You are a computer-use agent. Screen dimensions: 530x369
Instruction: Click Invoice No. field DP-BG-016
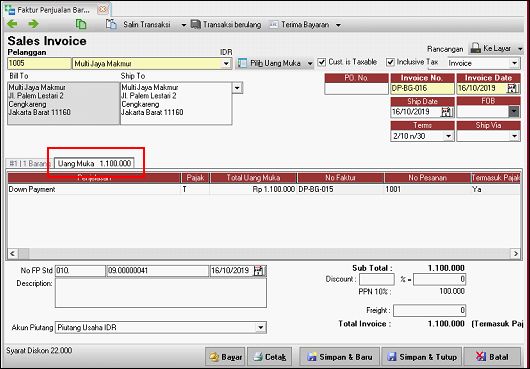tap(422, 89)
